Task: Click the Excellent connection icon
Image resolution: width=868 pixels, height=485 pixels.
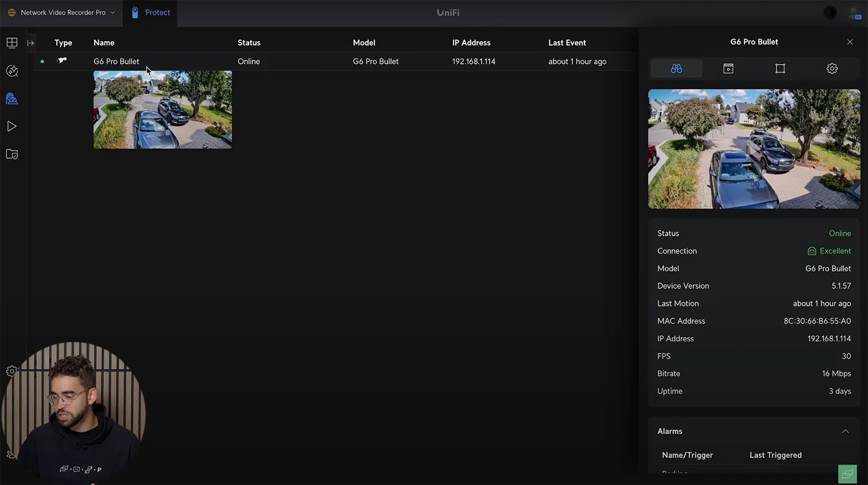Action: (x=812, y=251)
